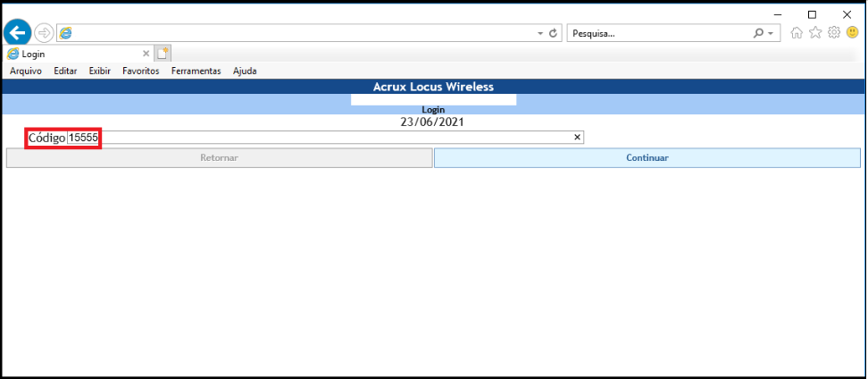Viewport: 868px width, 379px height.
Task: Open the Ferramentas menu
Action: pyautogui.click(x=196, y=71)
